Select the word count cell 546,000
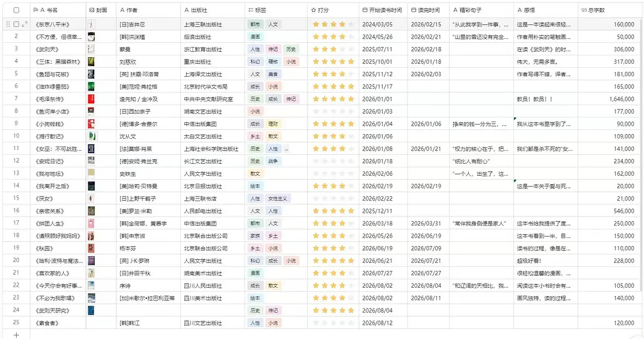Screen dimensions: 644x339 609,211
